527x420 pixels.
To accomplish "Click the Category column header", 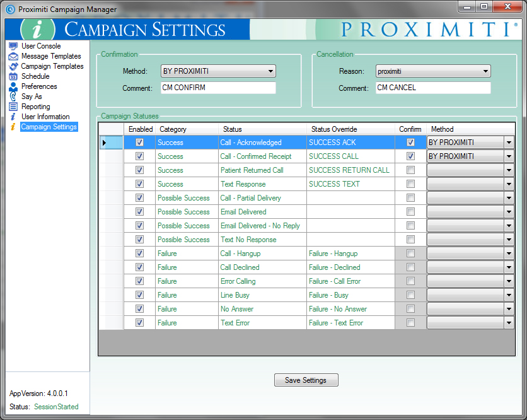I will coord(187,129).
